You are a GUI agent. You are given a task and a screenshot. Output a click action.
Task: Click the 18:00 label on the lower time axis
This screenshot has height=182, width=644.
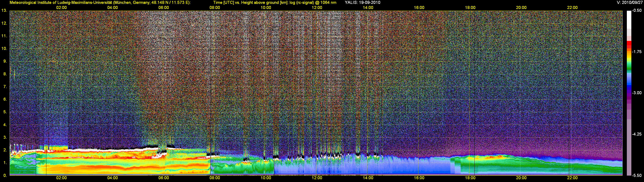(470, 178)
